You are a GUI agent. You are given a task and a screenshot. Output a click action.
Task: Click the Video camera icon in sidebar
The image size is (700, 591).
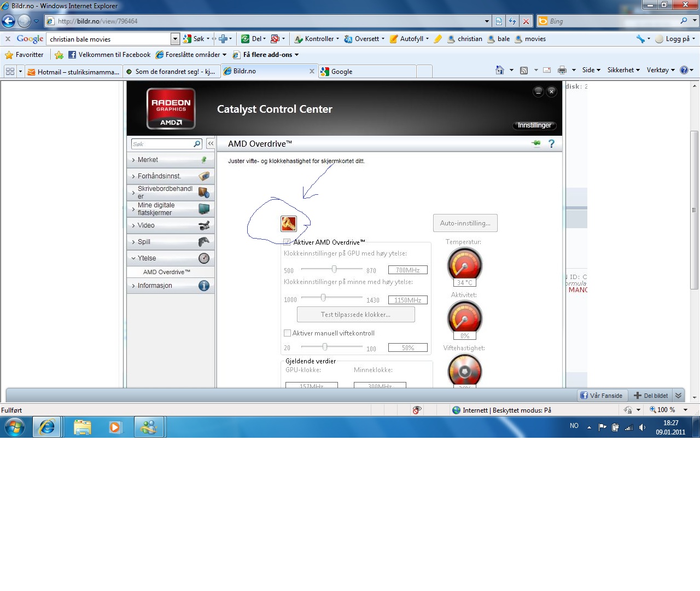(x=203, y=225)
